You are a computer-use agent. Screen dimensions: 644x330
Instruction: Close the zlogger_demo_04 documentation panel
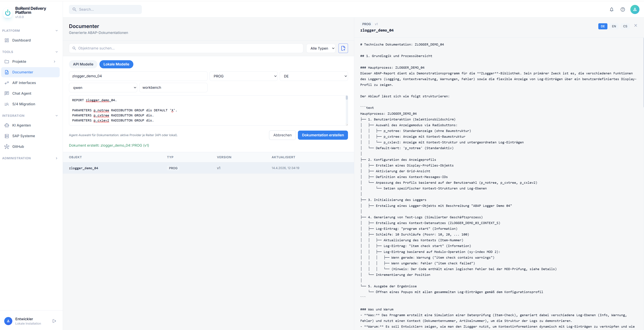coord(636,25)
